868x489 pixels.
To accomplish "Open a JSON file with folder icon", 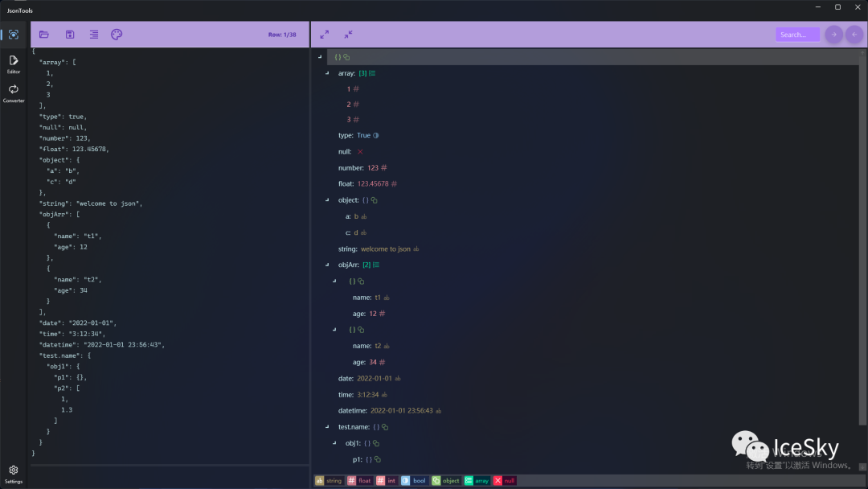I will coord(44,35).
